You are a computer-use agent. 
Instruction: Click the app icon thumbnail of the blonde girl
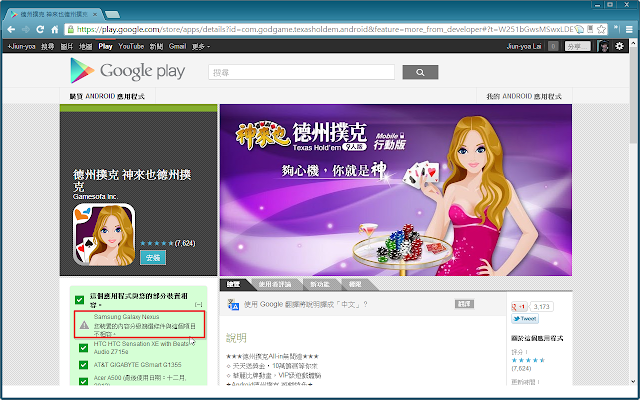(104, 235)
